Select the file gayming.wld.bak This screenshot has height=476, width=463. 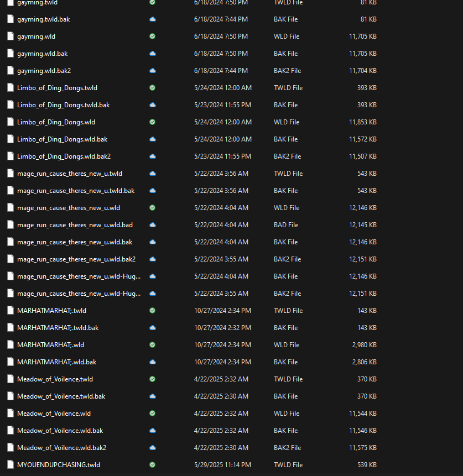tap(42, 54)
